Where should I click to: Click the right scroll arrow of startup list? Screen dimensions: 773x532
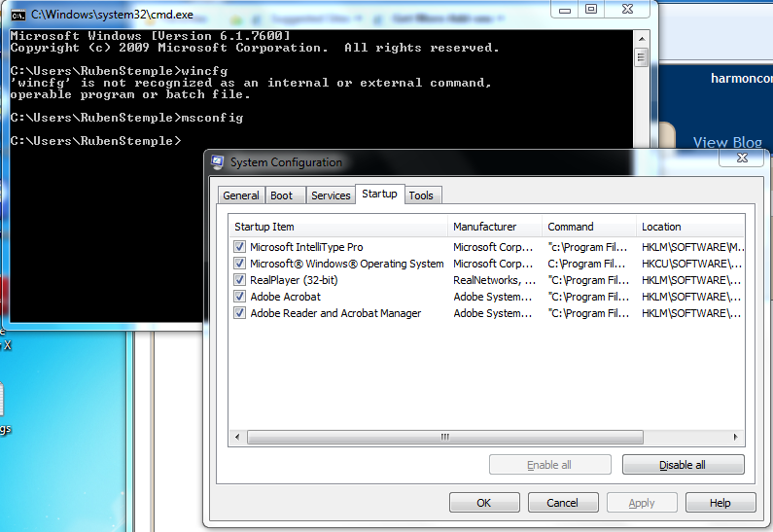(735, 437)
